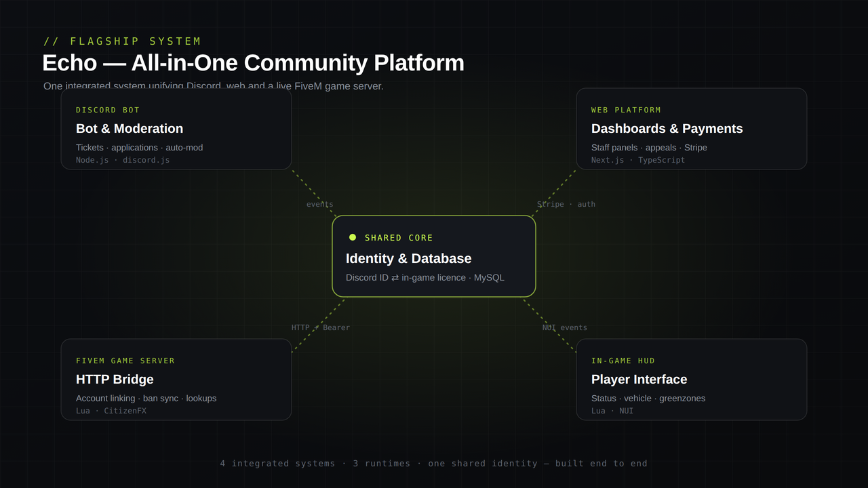Click the "Identity & Database" heading
The width and height of the screenshot is (868, 488).
[408, 258]
